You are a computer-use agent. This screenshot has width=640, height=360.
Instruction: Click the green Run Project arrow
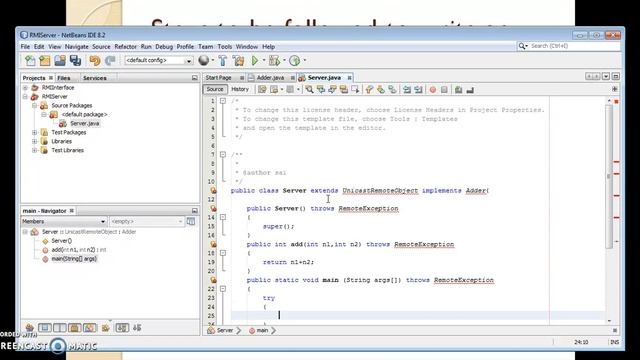(255, 61)
